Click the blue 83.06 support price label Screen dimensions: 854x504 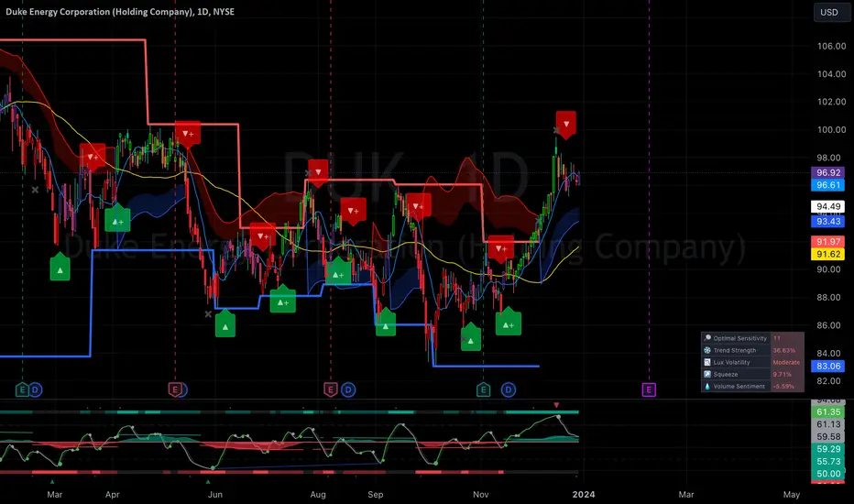click(827, 367)
